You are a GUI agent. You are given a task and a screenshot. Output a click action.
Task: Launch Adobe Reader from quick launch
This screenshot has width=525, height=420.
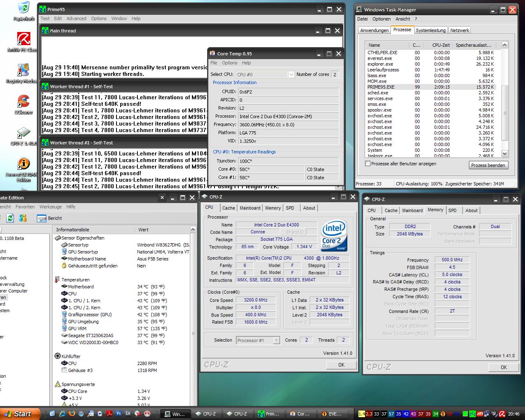click(x=109, y=414)
